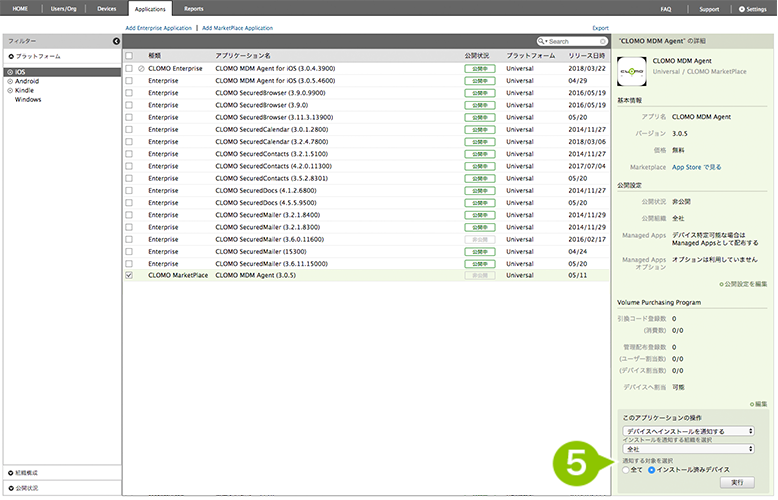The image size is (778, 500).
Task: Select CLOMO SecuredDocs (4.5.5.9500) row text
Action: [x=265, y=203]
